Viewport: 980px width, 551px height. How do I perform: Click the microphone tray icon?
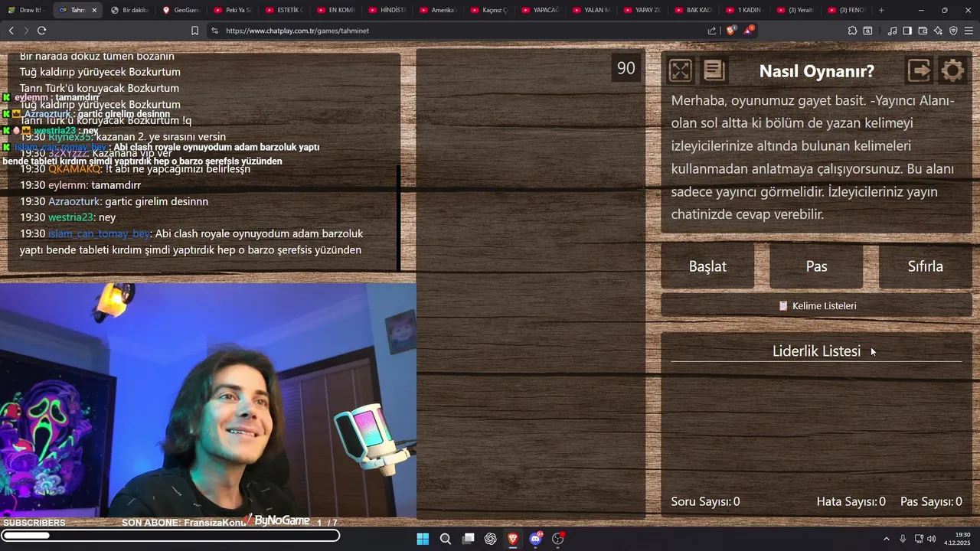(x=903, y=539)
